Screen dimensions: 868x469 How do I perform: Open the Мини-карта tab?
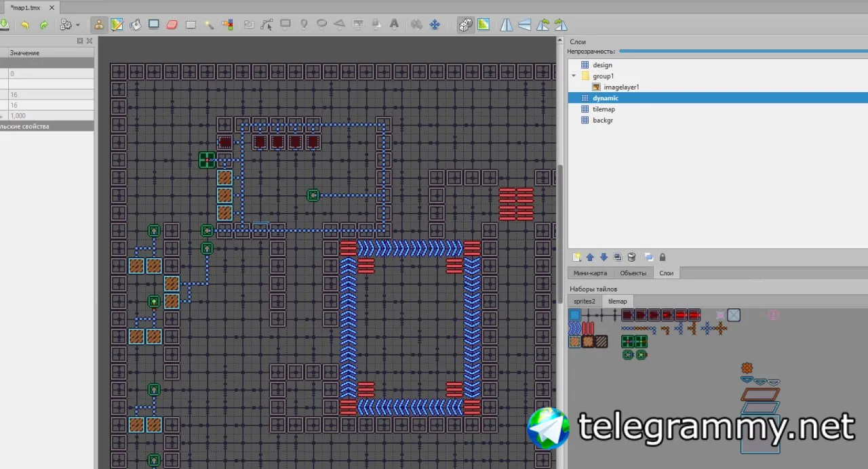(x=590, y=273)
